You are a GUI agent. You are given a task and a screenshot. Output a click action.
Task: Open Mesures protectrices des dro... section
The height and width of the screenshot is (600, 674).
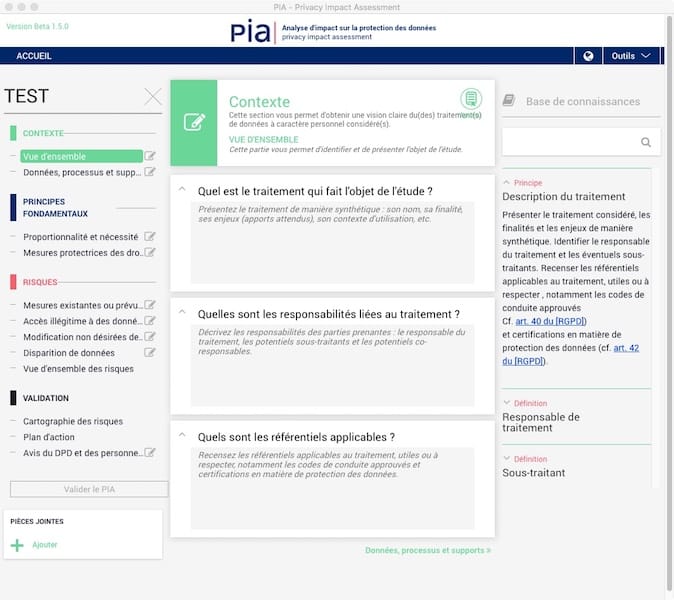pos(82,253)
